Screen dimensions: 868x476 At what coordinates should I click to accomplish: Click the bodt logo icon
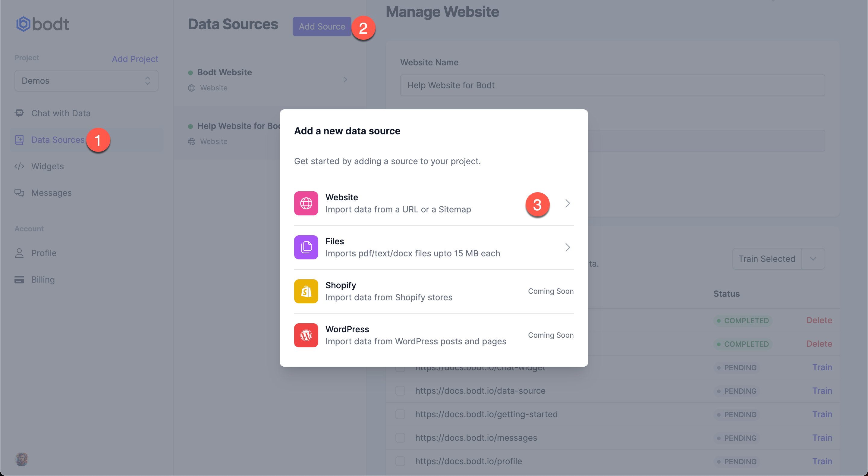pyautogui.click(x=24, y=24)
